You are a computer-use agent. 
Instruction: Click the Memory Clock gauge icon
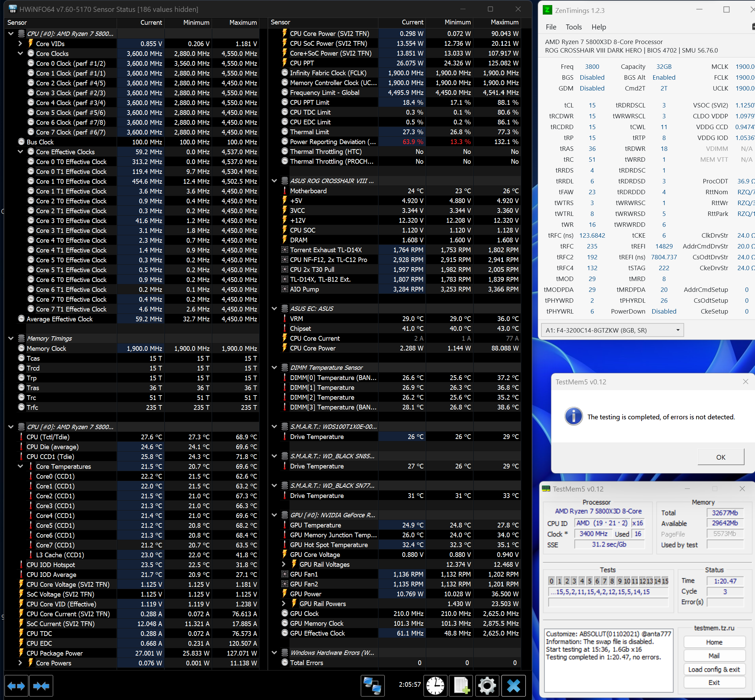[22, 348]
